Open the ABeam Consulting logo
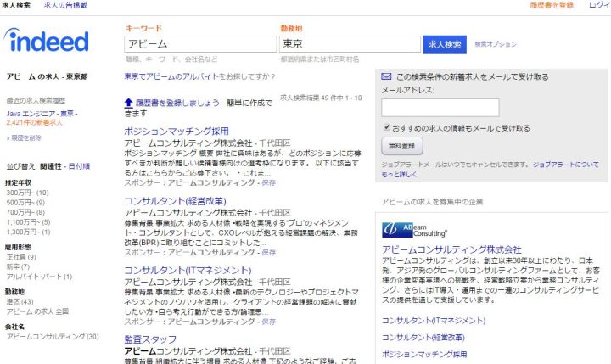The image size is (611, 364). 415,230
